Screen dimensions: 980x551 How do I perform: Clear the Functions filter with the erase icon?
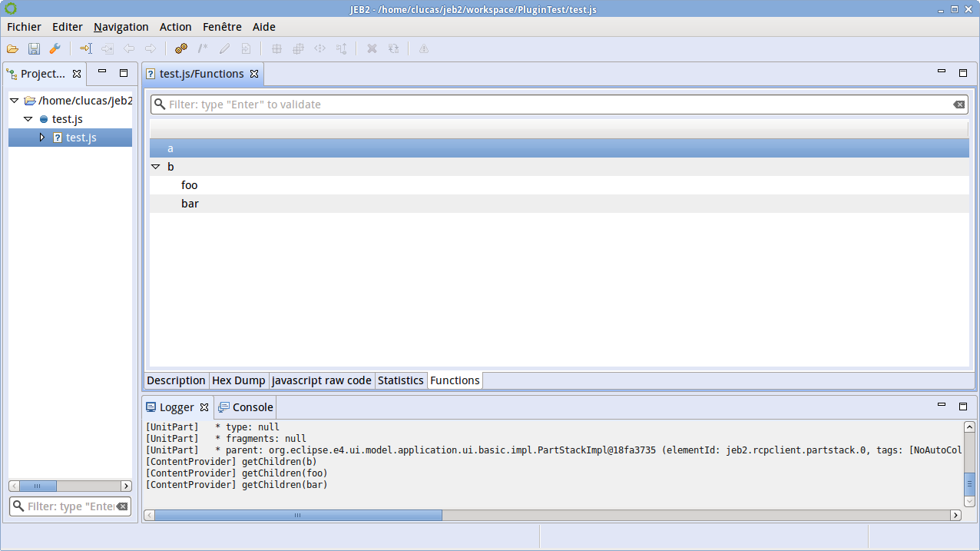(958, 105)
